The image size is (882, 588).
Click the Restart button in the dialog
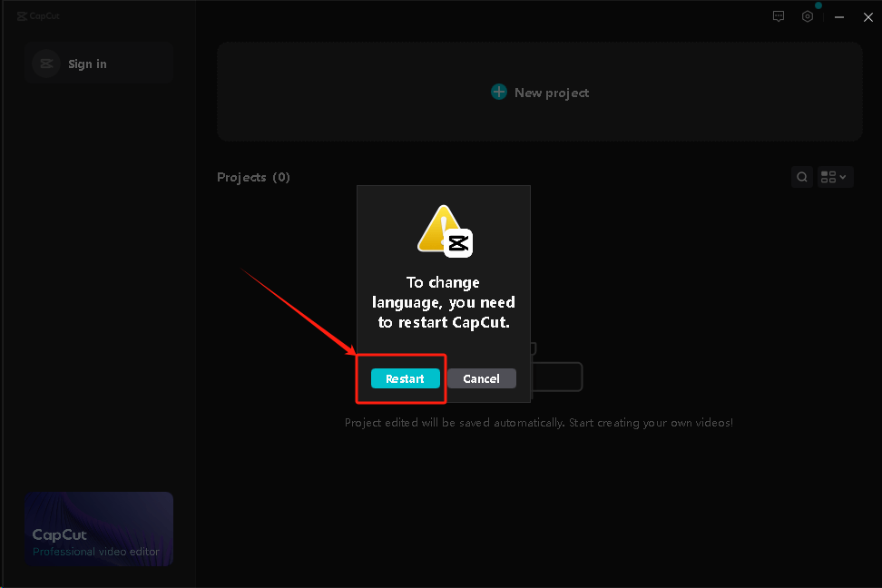pyautogui.click(x=405, y=378)
